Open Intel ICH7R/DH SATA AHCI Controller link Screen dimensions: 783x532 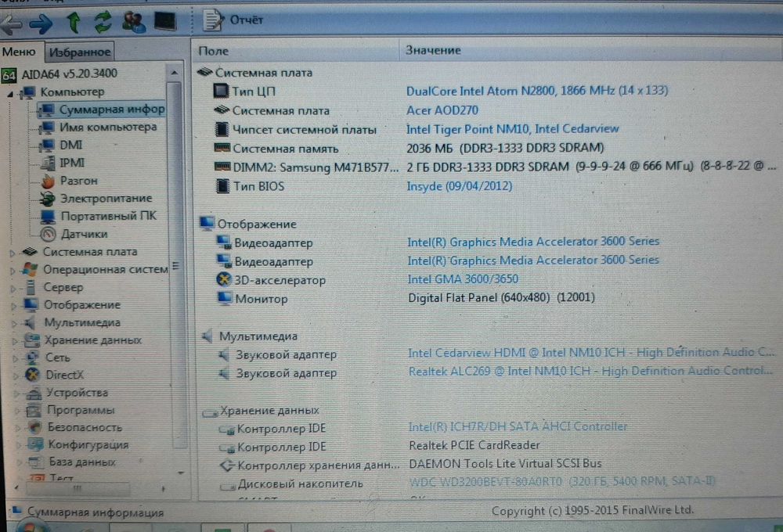518,426
